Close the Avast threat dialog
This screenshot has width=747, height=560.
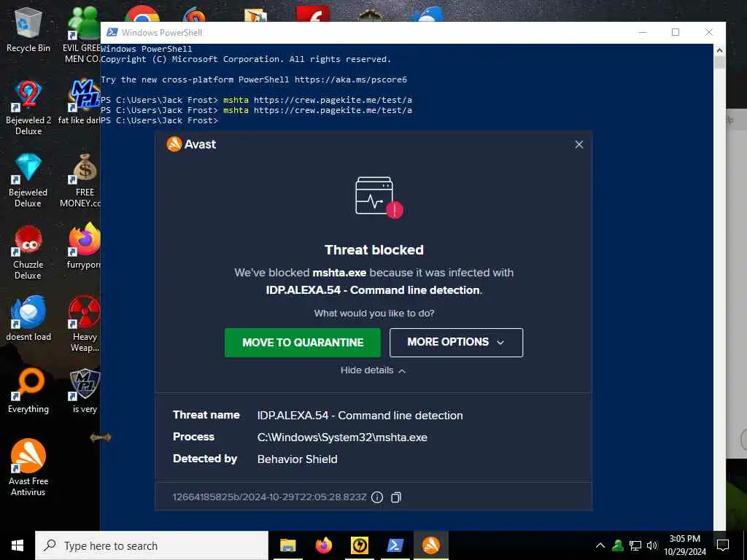[x=578, y=144]
